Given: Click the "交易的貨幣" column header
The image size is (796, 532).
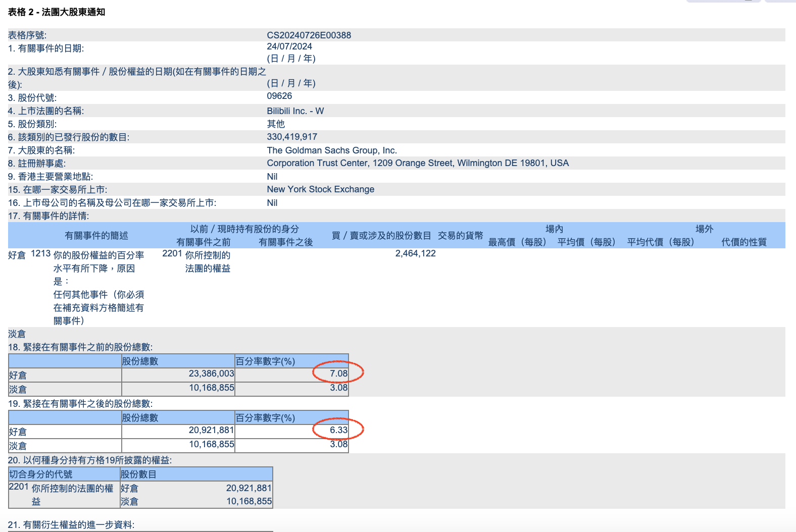Looking at the screenshot, I should [461, 236].
